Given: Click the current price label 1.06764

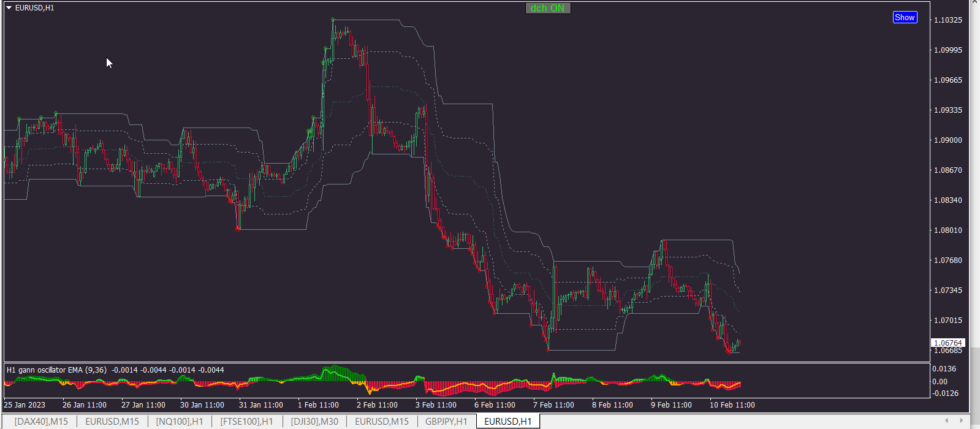Looking at the screenshot, I should (948, 343).
